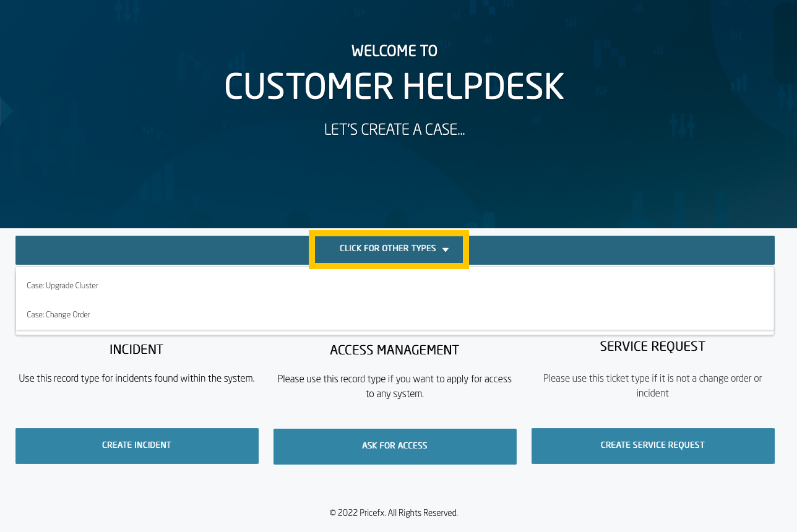Screen dimensions: 797x532
Task: Click dark bar left of Other Types dropdown
Action: tap(161, 250)
